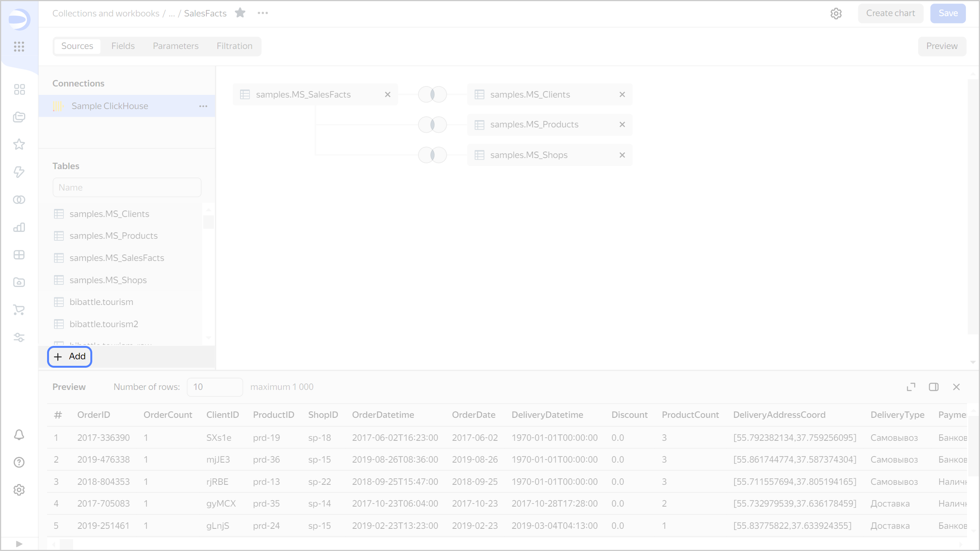Select the datasets join-circles icon

[19, 199]
